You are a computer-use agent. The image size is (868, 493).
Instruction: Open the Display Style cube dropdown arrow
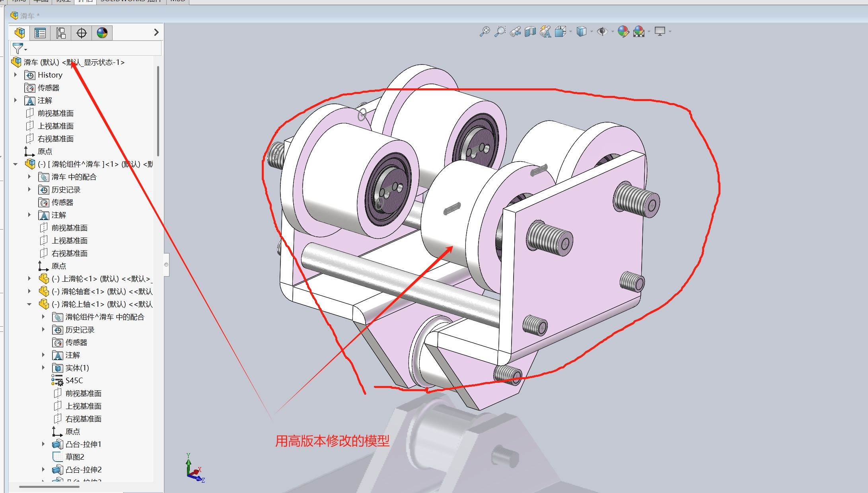tap(592, 31)
